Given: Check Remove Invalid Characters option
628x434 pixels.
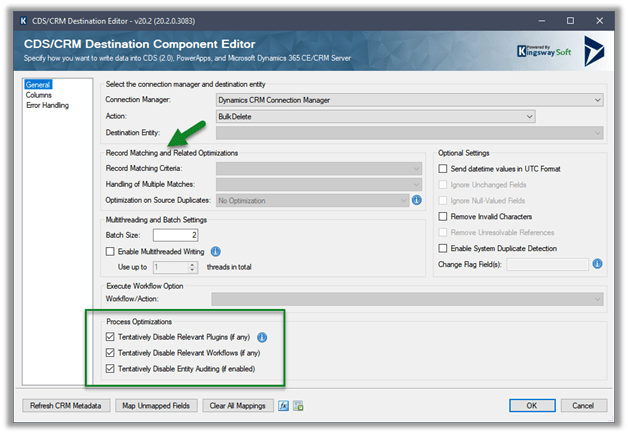Looking at the screenshot, I should pos(444,216).
